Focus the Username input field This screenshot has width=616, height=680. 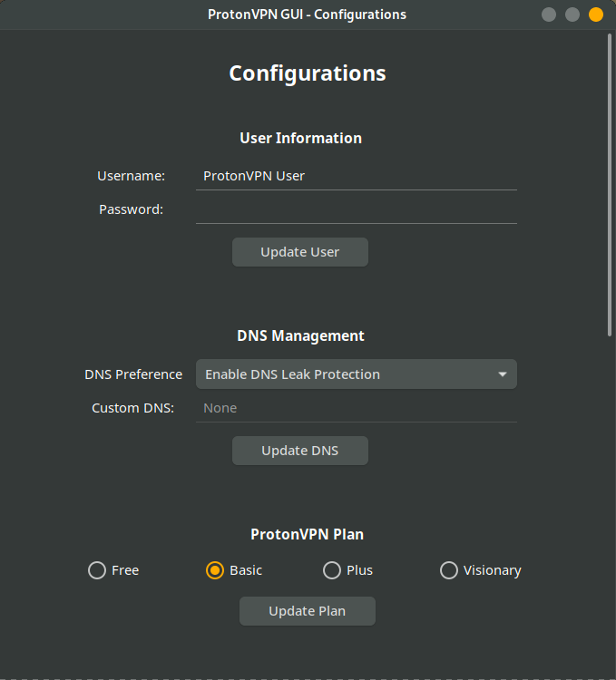(x=357, y=176)
